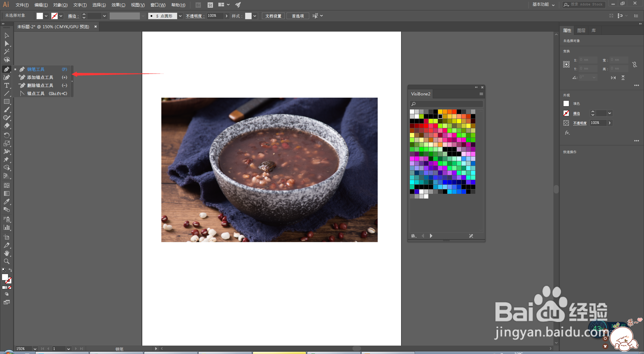Click the fill color box in the toolbar
The height and width of the screenshot is (354, 644).
pos(5,277)
